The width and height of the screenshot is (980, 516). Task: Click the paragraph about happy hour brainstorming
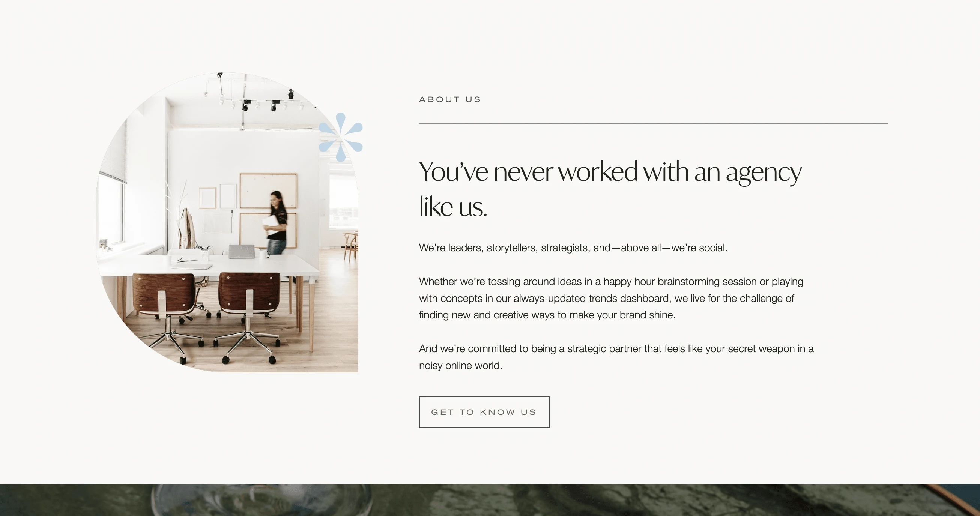[x=611, y=298]
